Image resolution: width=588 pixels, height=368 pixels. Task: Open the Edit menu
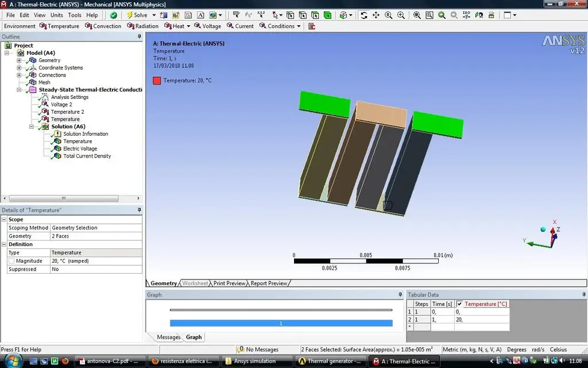click(x=24, y=15)
